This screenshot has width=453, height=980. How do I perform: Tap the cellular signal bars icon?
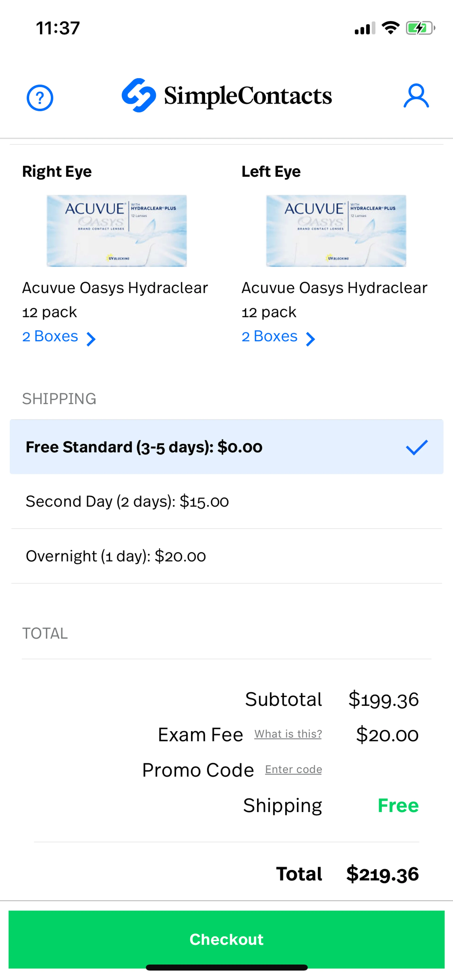click(x=365, y=28)
